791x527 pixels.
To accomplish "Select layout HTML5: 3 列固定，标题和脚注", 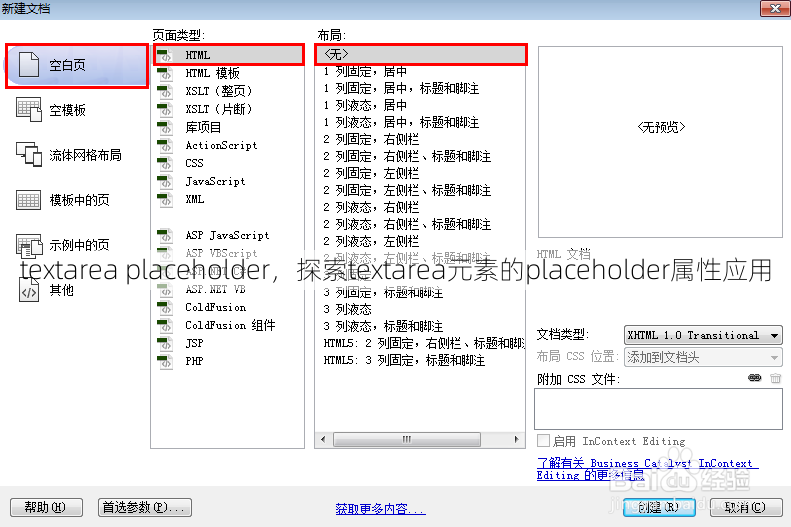I will pyautogui.click(x=404, y=361).
